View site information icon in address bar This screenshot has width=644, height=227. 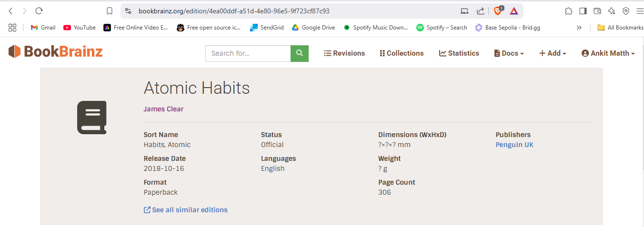coord(128,11)
